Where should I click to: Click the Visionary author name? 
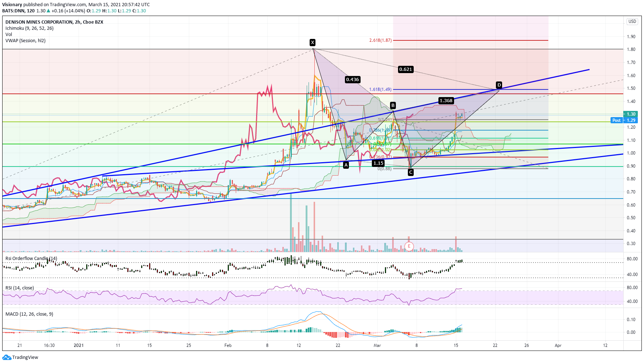click(x=12, y=5)
